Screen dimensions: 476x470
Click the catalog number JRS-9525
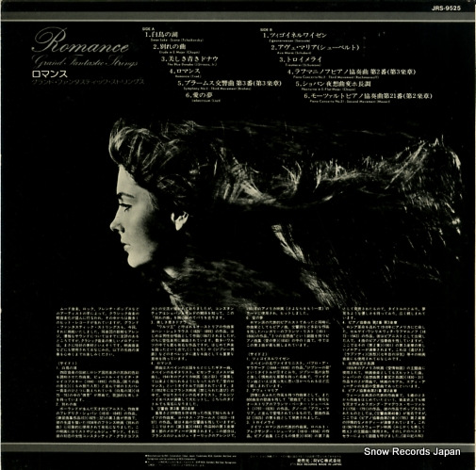[446, 8]
